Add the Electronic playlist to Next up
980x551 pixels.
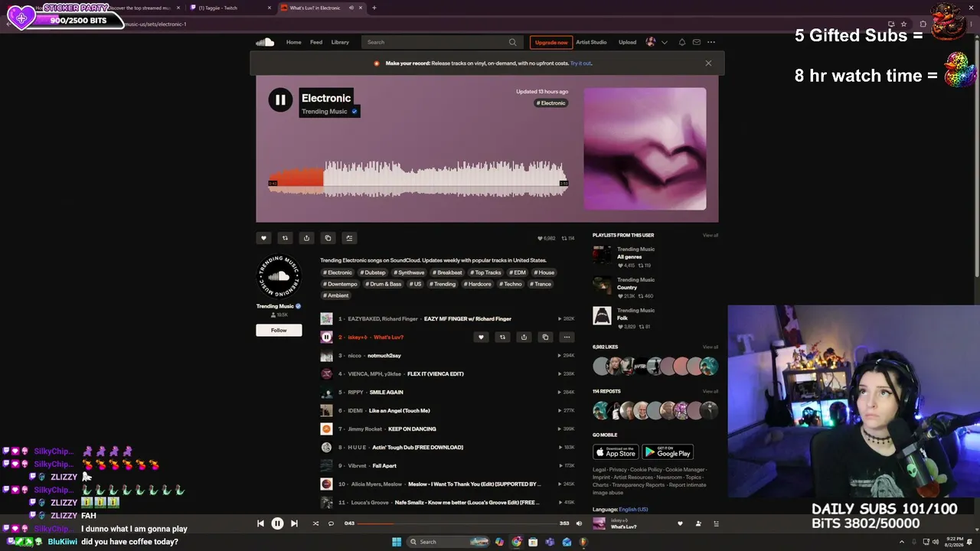click(349, 238)
